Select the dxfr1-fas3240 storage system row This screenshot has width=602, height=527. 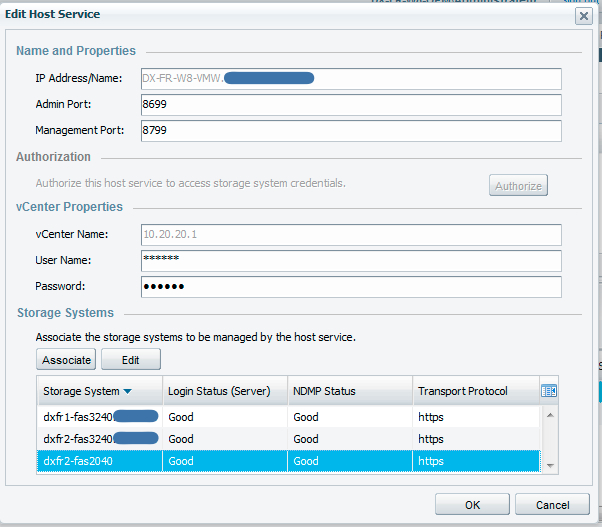tap(98, 416)
